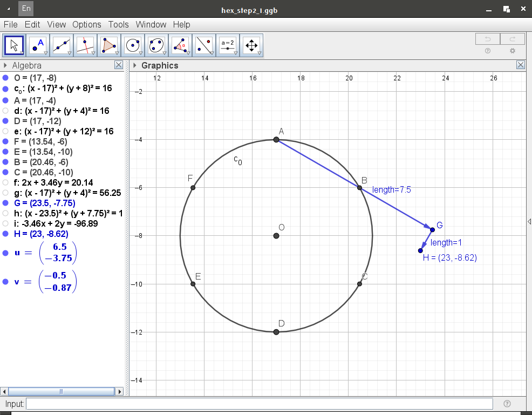Select the Ellipse conic tool
This screenshot has height=415, width=532.
click(x=156, y=45)
